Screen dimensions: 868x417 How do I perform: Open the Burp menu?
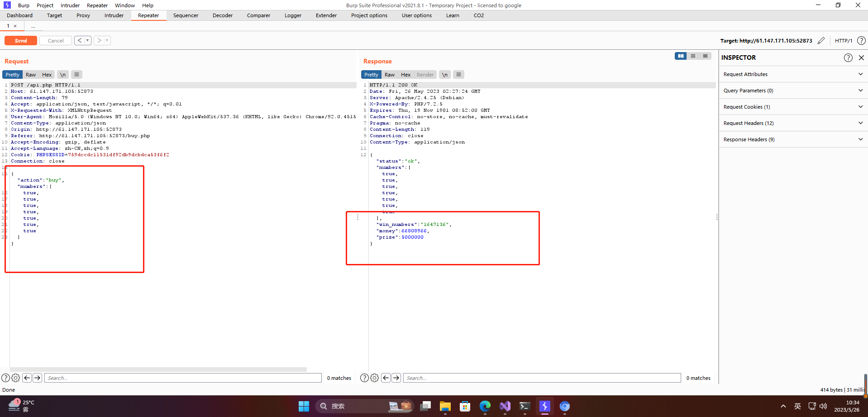pyautogui.click(x=24, y=5)
